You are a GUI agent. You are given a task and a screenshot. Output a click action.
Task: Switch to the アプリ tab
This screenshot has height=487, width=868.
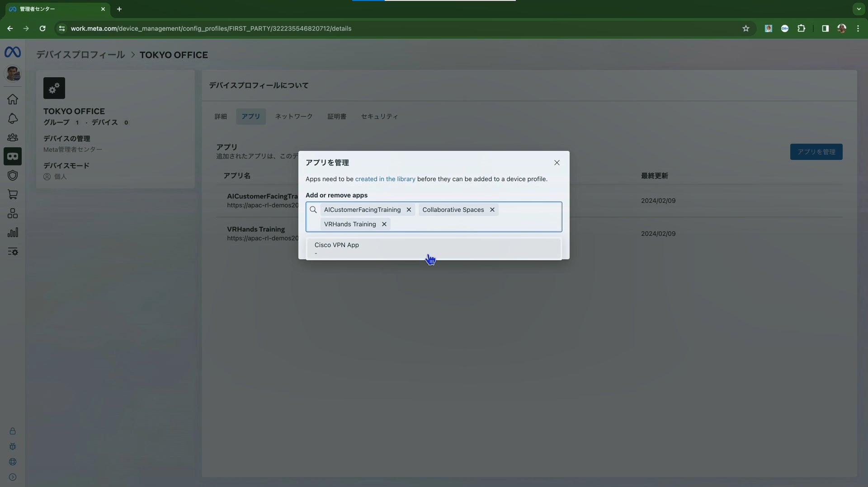click(x=251, y=117)
